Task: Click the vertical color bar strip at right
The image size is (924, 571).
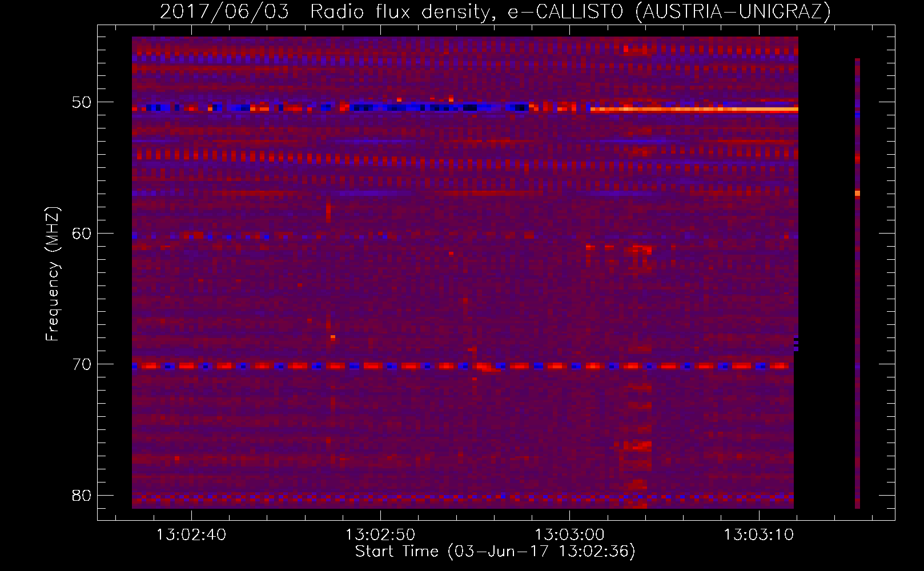Action: (857, 283)
